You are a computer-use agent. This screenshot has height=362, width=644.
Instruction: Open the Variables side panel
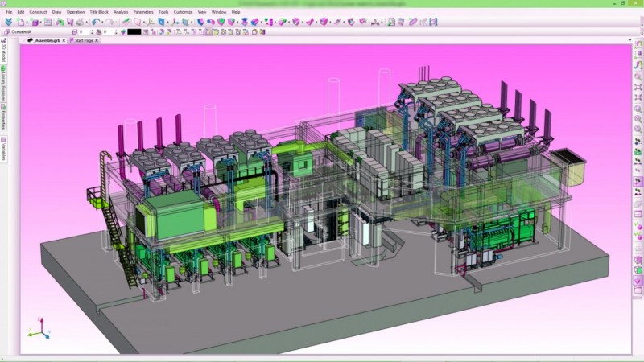point(4,149)
